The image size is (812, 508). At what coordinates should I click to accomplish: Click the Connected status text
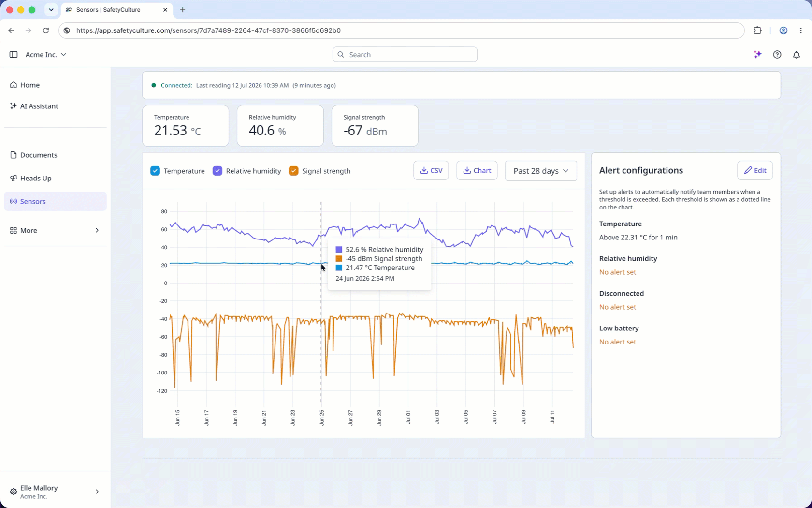pyautogui.click(x=176, y=85)
